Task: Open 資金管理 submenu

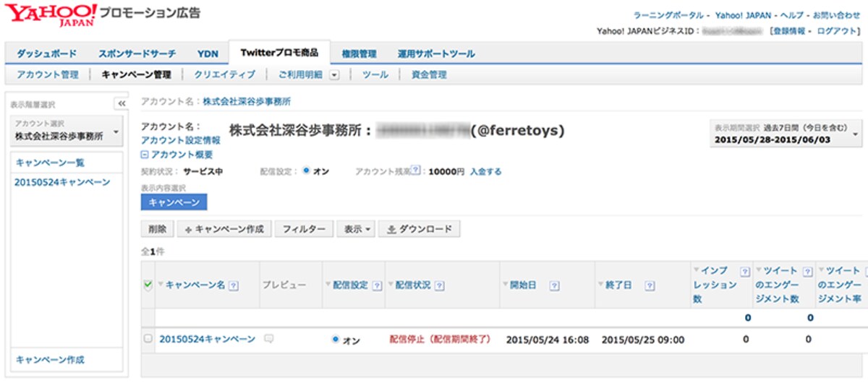Action: coord(429,74)
